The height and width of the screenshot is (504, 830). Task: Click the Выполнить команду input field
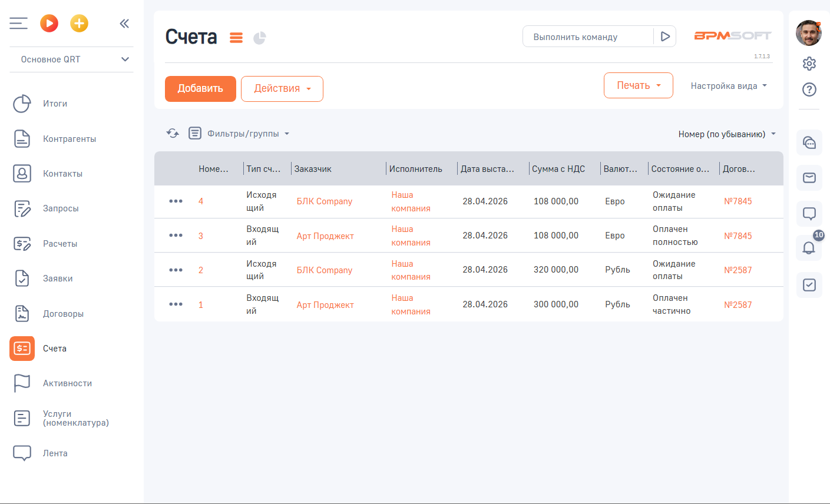click(587, 37)
